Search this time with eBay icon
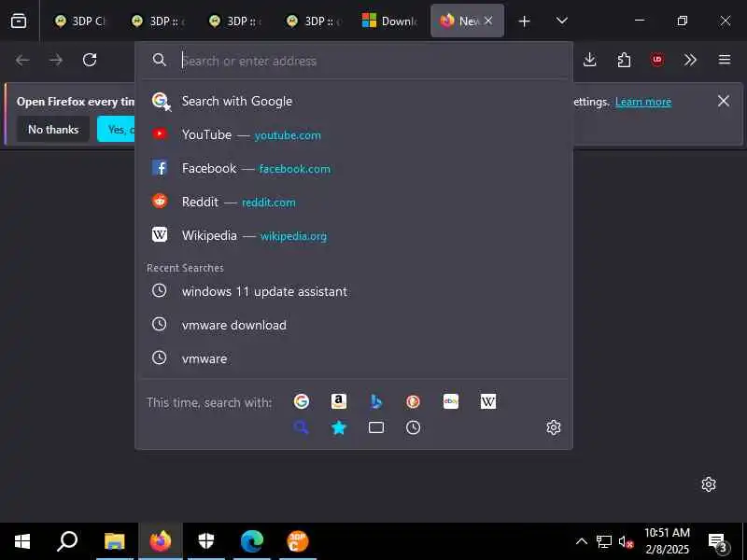The width and height of the screenshot is (747, 560). tap(451, 401)
